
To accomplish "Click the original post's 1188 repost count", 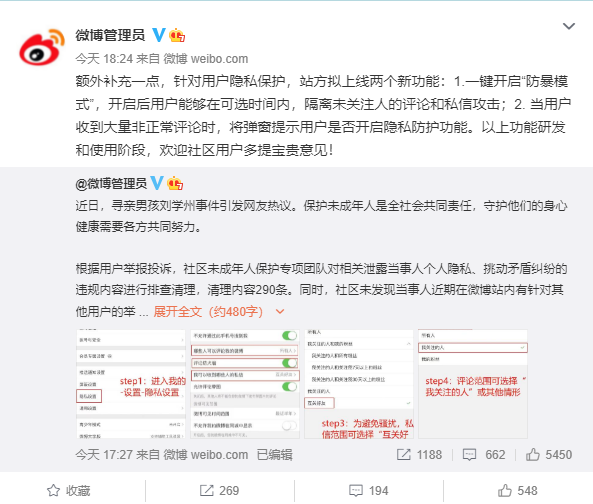I will [x=419, y=454].
